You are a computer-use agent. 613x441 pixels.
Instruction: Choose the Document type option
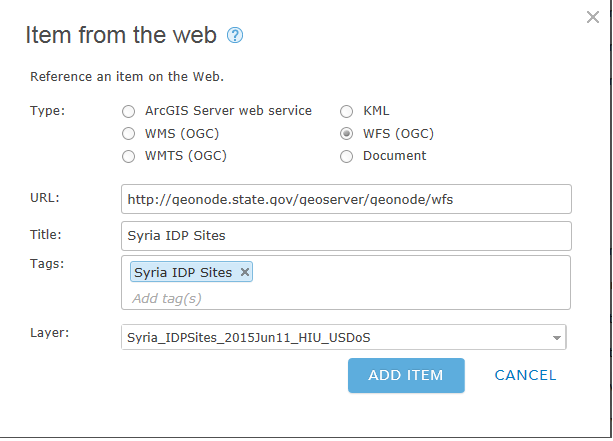tap(346, 156)
